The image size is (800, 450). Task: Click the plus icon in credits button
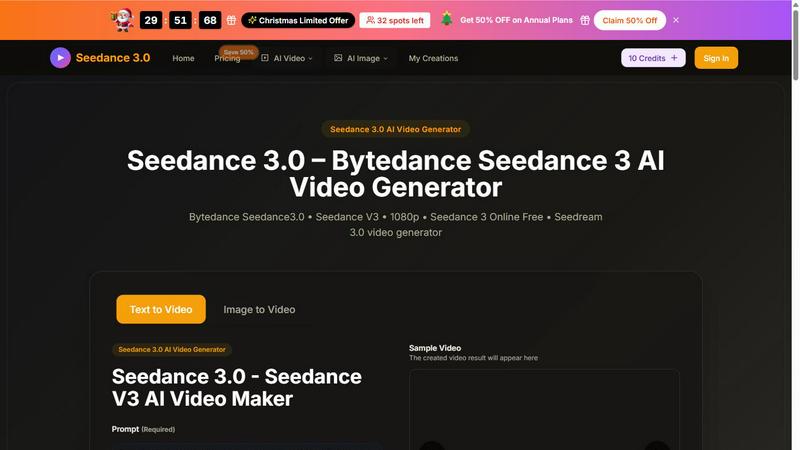click(674, 58)
